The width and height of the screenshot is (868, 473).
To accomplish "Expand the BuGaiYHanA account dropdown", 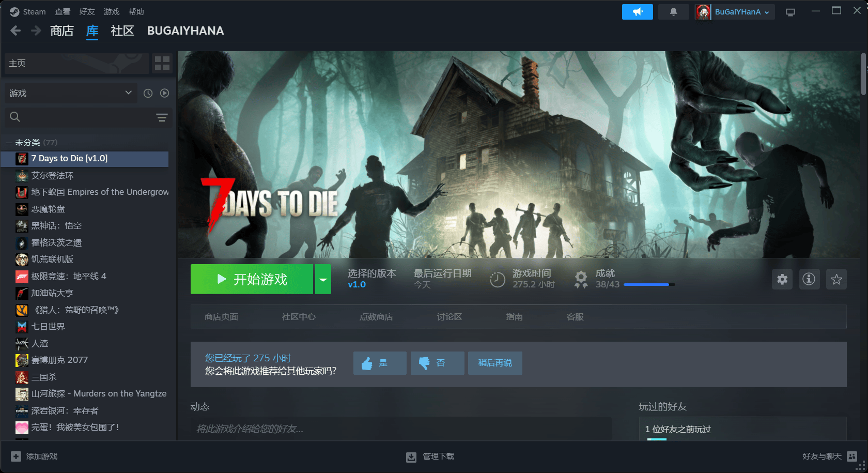I will 735,12.
